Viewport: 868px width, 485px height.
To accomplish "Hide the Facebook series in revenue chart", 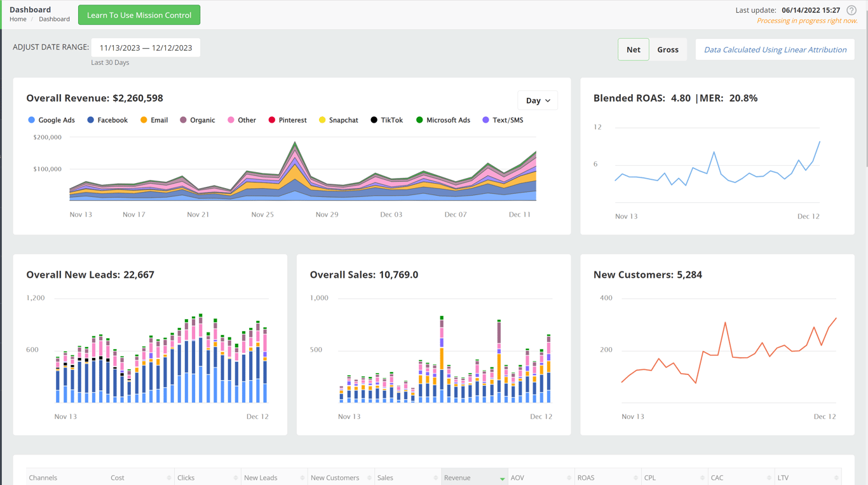I will click(x=107, y=120).
